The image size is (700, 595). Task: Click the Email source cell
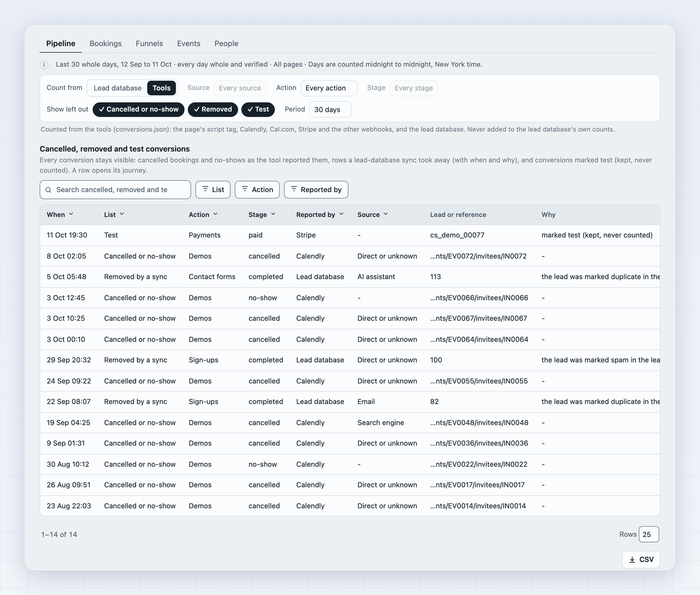366,402
